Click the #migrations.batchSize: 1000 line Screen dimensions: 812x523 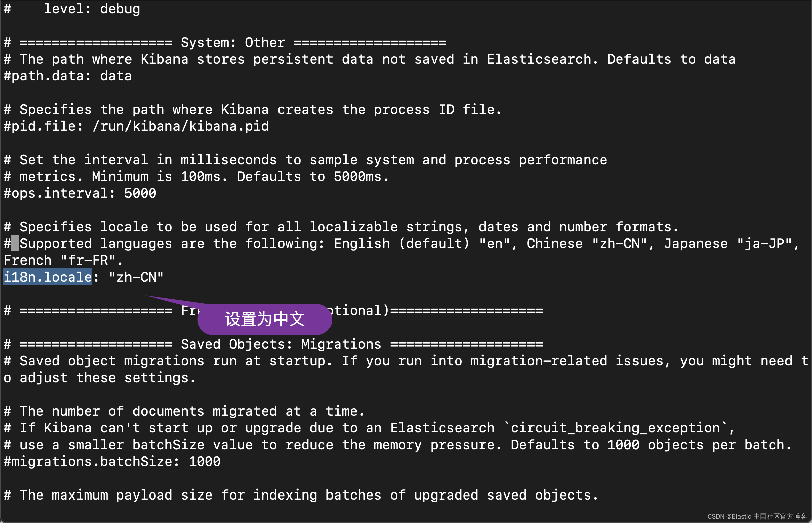[x=112, y=462]
